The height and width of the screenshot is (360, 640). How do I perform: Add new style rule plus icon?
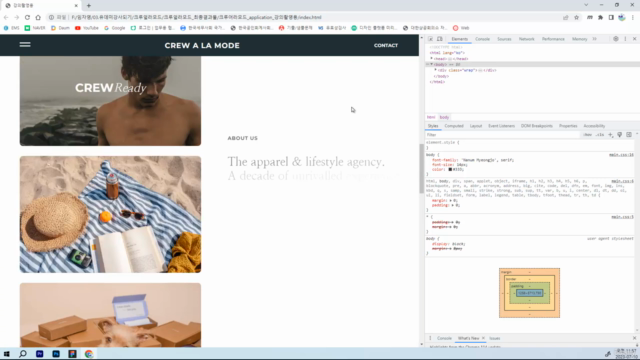click(x=611, y=135)
